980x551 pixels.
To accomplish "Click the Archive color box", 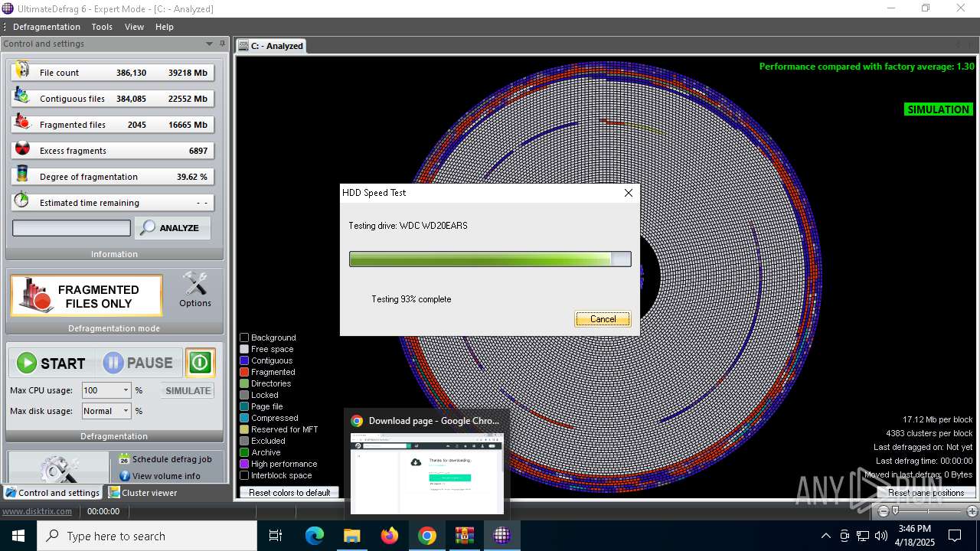I will coord(244,452).
